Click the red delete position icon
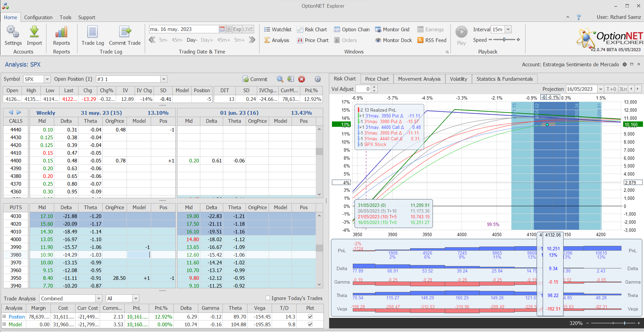This screenshot has height=332, width=644. coord(302,79)
